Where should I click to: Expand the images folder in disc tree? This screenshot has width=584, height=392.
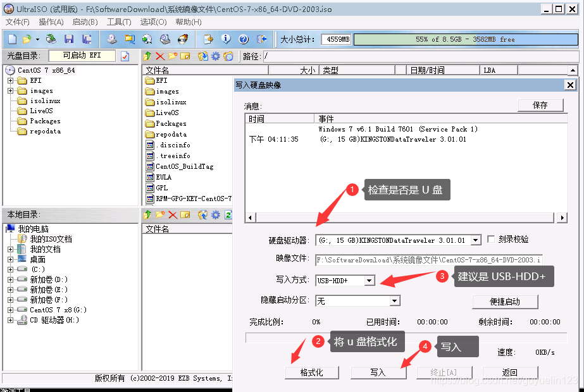point(10,91)
